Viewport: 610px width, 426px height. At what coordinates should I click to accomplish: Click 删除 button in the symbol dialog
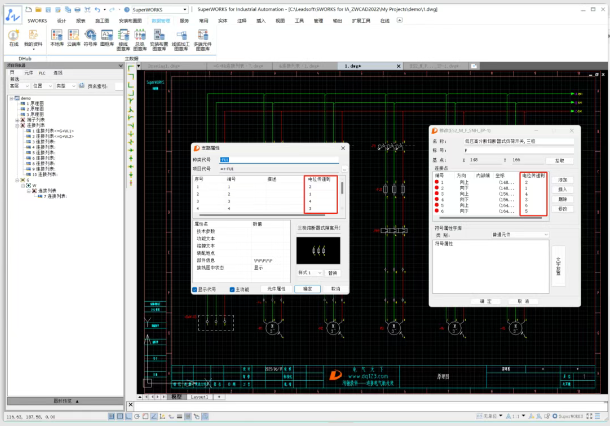point(563,199)
